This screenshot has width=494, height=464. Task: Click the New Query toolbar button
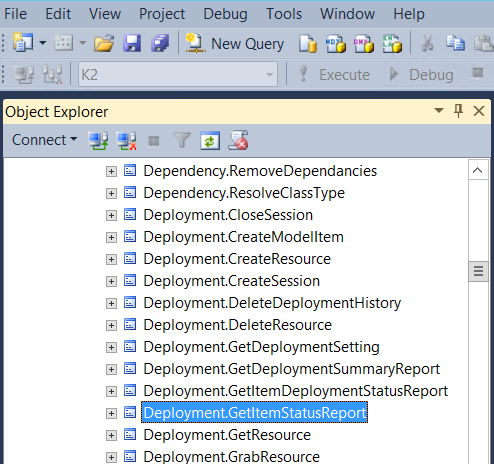pos(235,44)
